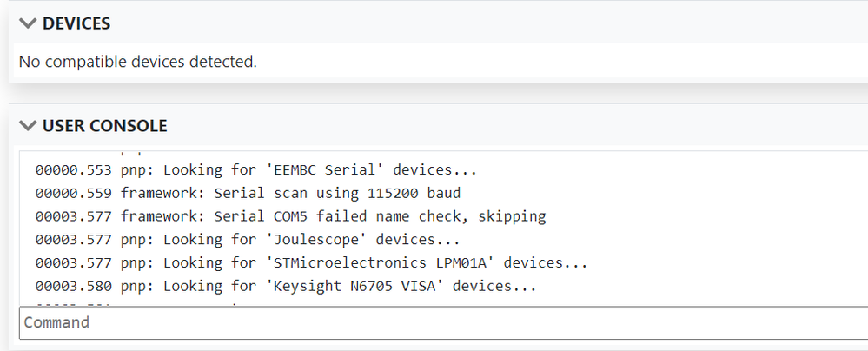Collapse the DEVICES section chevron

(x=29, y=24)
